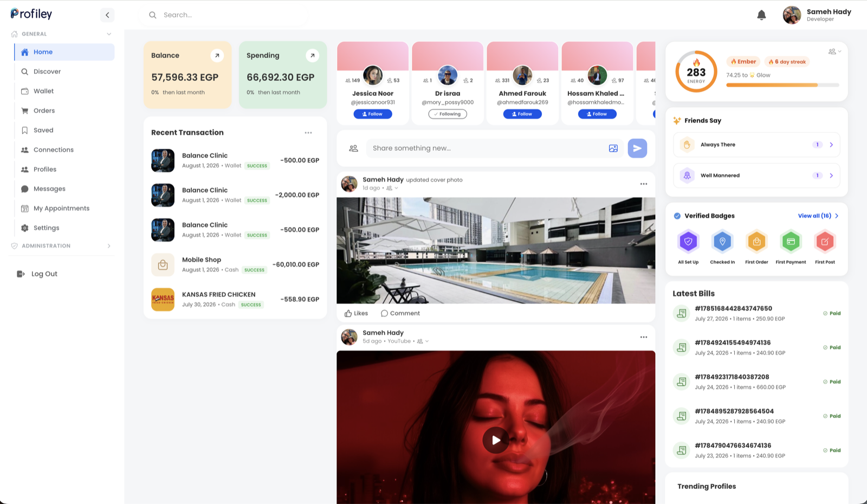Open Messages in the sidebar

coord(64,189)
